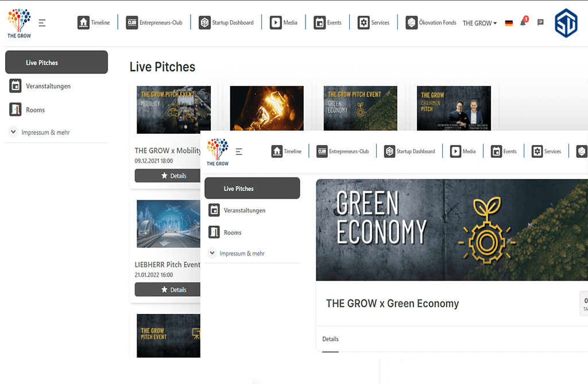Viewport: 588px width, 384px height.
Task: Open the LIEBHERR futuristic city thumbnail
Action: click(168, 223)
